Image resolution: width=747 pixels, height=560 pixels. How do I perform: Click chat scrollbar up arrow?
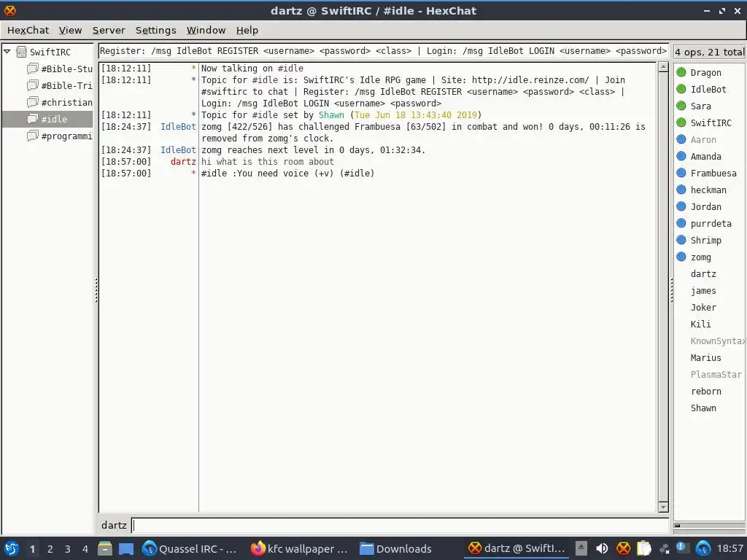[x=662, y=67]
